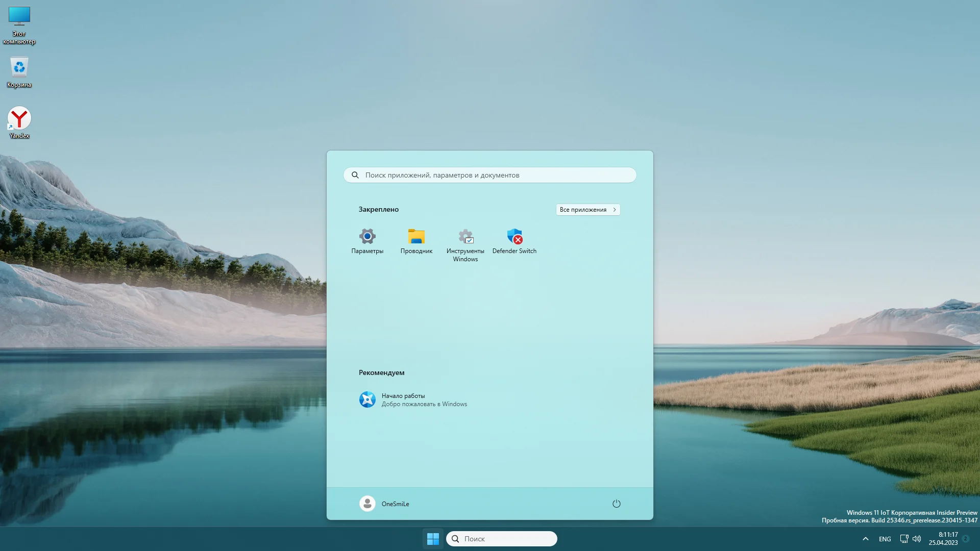Select Корзина recycle bin icon

point(19,72)
